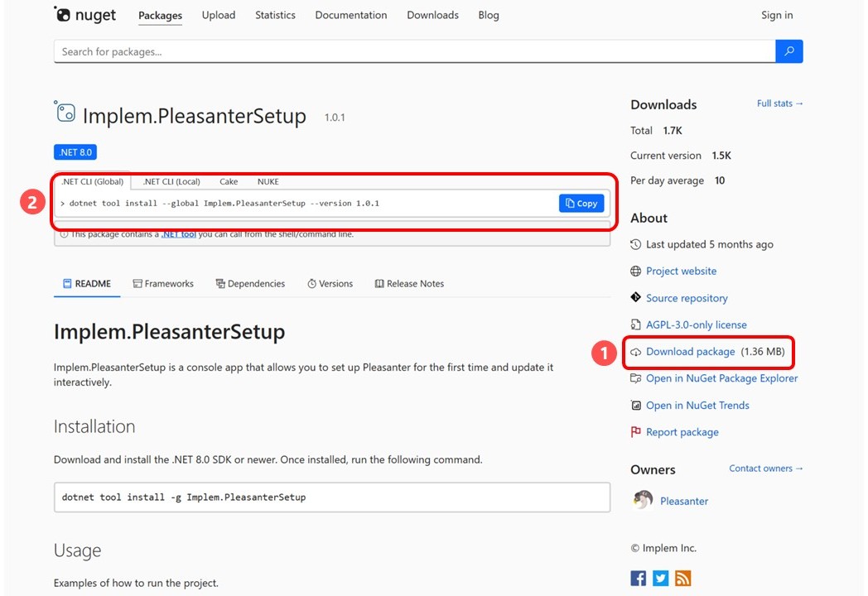868x596 pixels.
Task: Open the .NET tool hyperlink
Action: [x=179, y=234]
